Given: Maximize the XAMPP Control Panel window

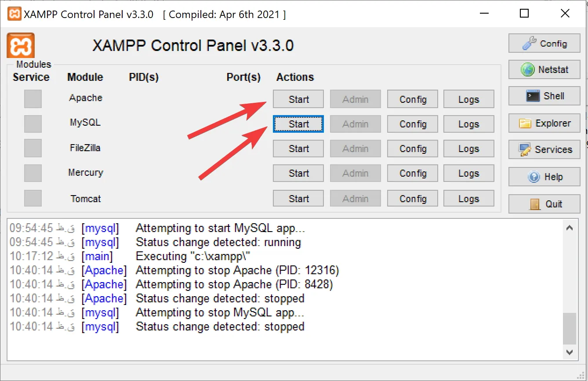Looking at the screenshot, I should click(x=524, y=14).
